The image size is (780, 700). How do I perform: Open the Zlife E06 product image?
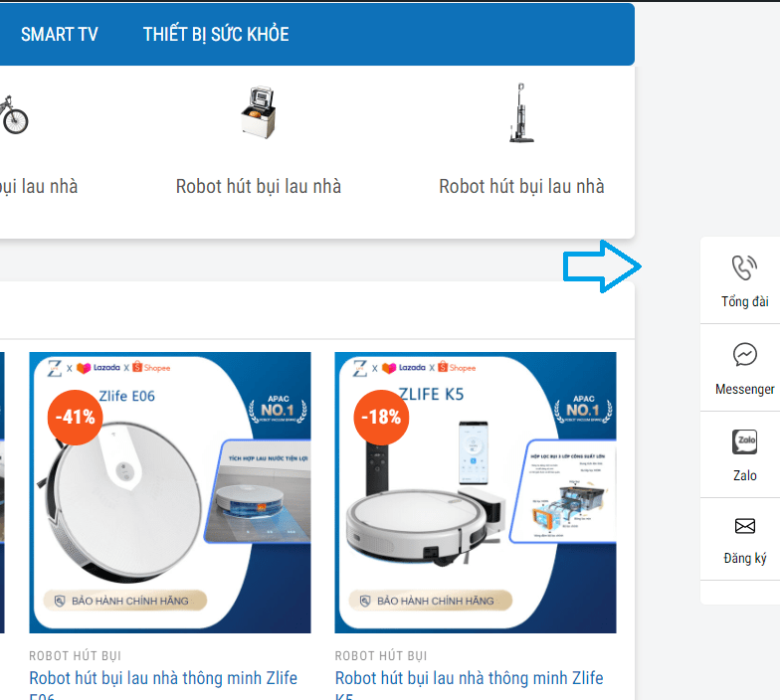tap(170, 492)
